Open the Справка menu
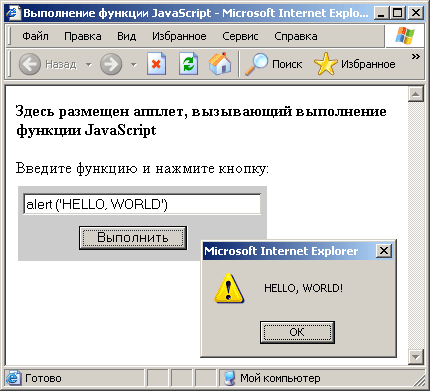Image resolution: width=430 pixels, height=391 pixels. (296, 36)
